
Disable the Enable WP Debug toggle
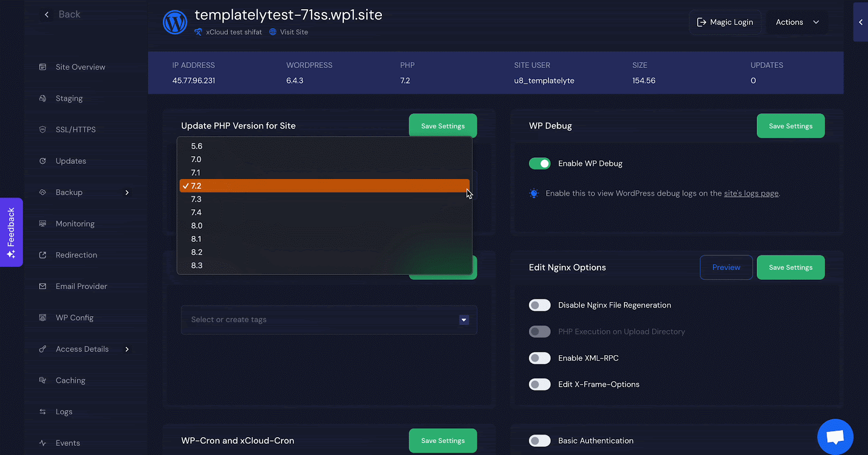[540, 163]
